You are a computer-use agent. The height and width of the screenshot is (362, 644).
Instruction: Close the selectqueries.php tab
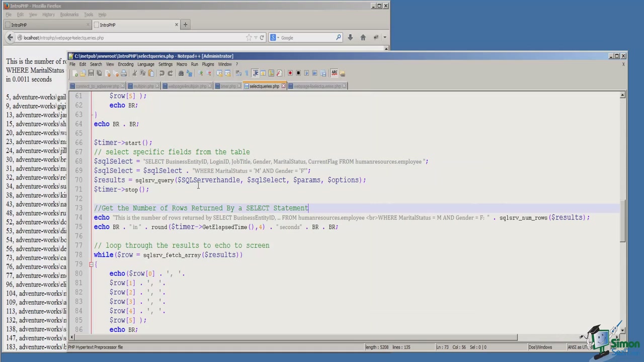point(283,86)
